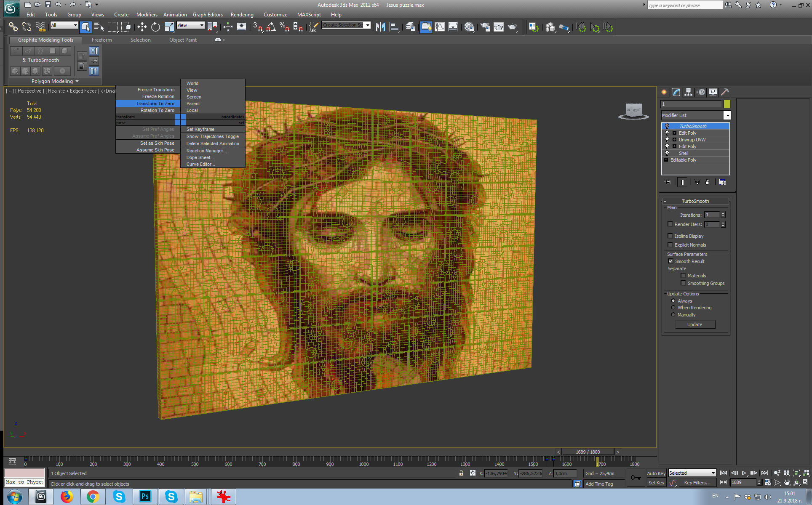This screenshot has width=812, height=505.
Task: Click the Mirror tool icon
Action: [381, 27]
